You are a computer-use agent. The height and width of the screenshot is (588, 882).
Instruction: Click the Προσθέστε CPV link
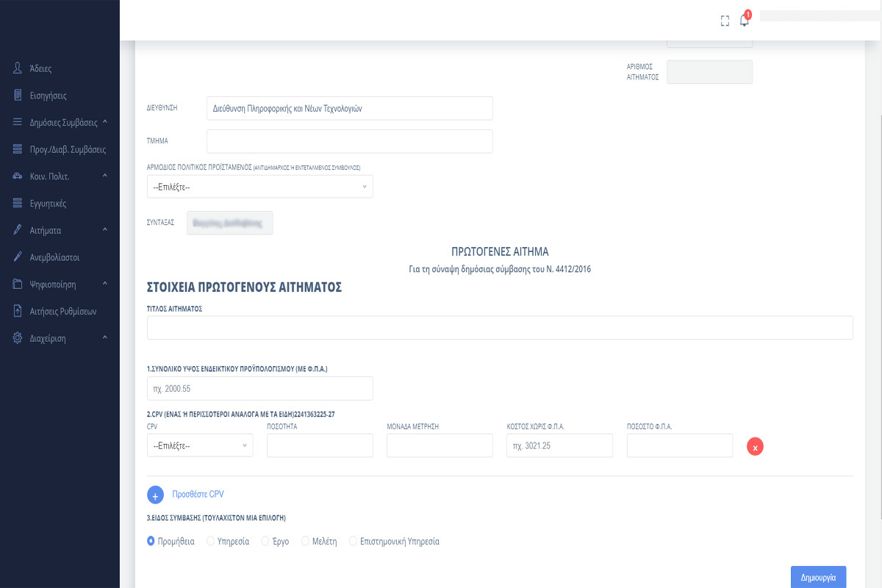(198, 494)
